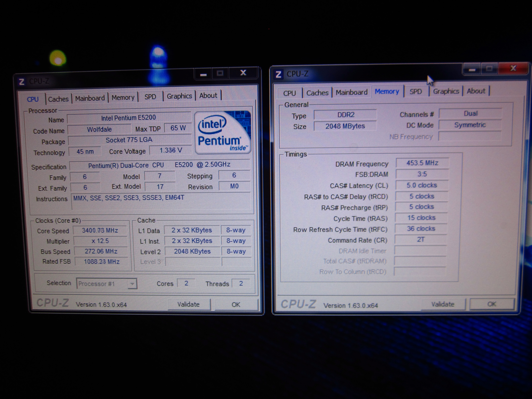Minimize the left CPU-Z window
The height and width of the screenshot is (399, 532).
tap(203, 74)
